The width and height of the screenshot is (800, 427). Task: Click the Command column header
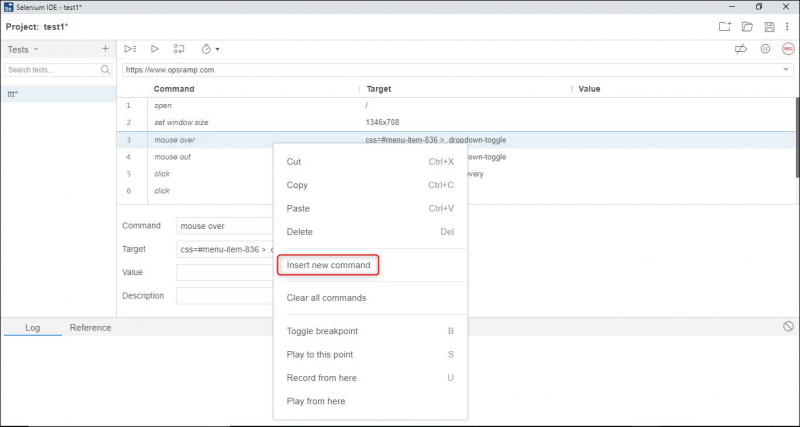[x=173, y=89]
